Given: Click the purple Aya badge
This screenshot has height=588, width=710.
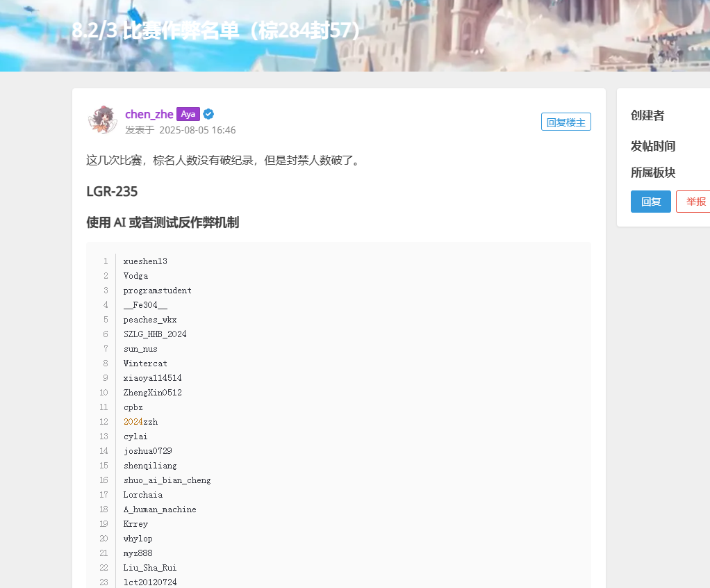Looking at the screenshot, I should tap(188, 114).
